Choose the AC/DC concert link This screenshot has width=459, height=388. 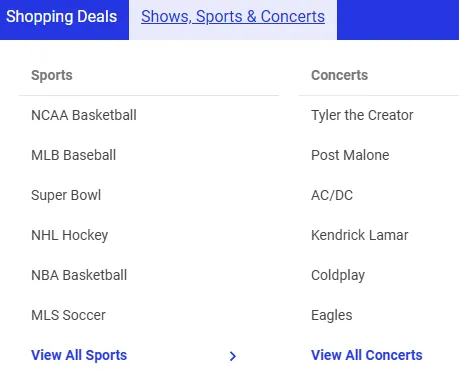(332, 195)
